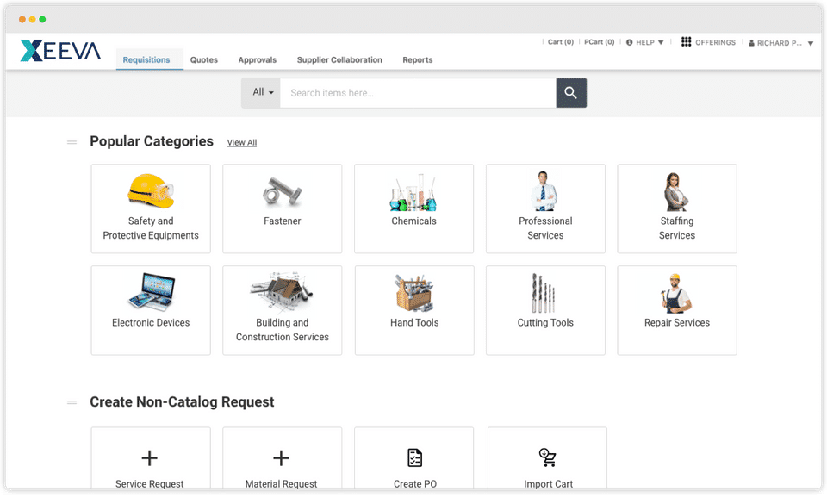Select the Import Cart icon
The width and height of the screenshot is (827, 504).
click(548, 457)
